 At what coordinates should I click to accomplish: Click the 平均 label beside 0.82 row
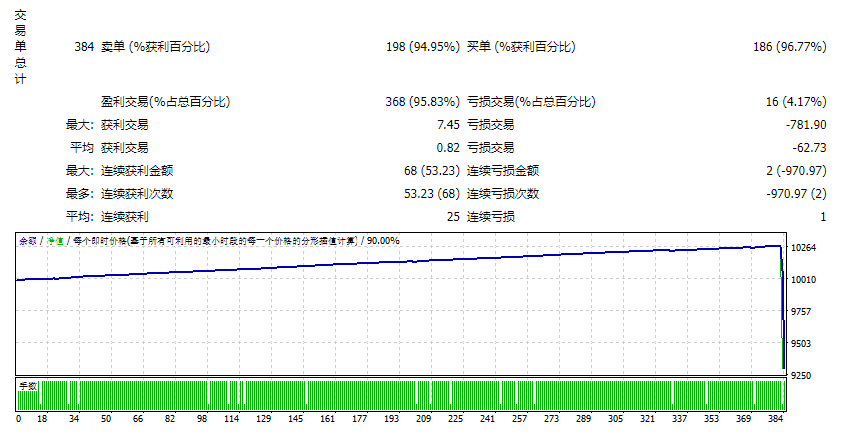[x=82, y=148]
